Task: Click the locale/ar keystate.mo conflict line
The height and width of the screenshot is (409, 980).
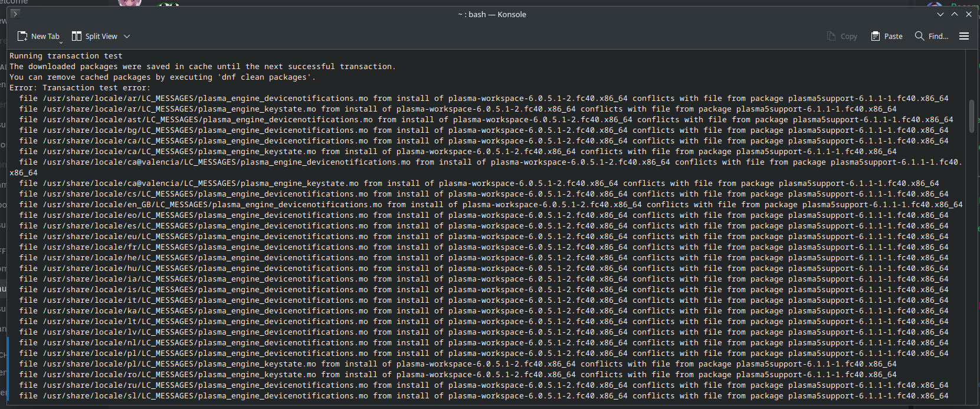Action: [x=458, y=109]
